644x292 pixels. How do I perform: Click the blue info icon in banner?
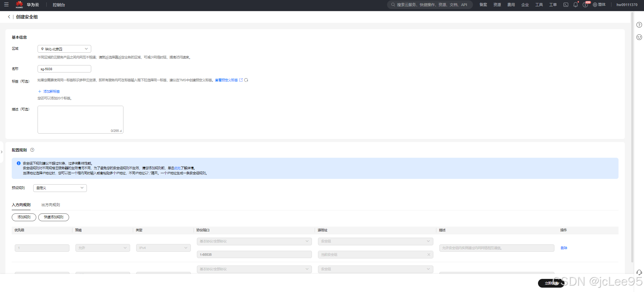pyautogui.click(x=19, y=163)
